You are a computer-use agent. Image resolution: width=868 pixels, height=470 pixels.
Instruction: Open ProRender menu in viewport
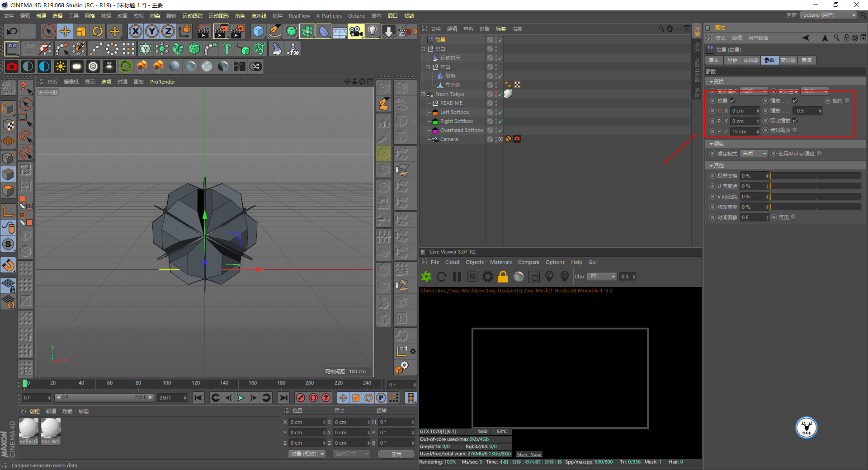pyautogui.click(x=162, y=82)
